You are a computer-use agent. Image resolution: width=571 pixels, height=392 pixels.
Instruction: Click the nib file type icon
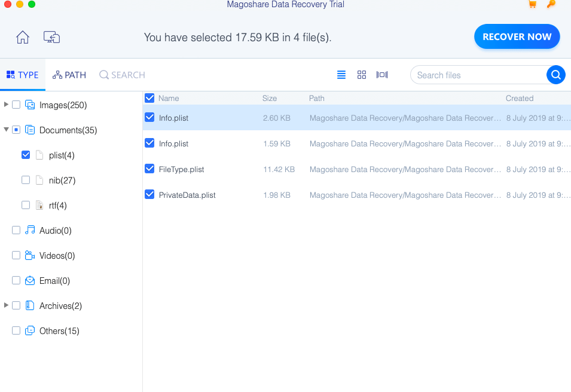(39, 180)
